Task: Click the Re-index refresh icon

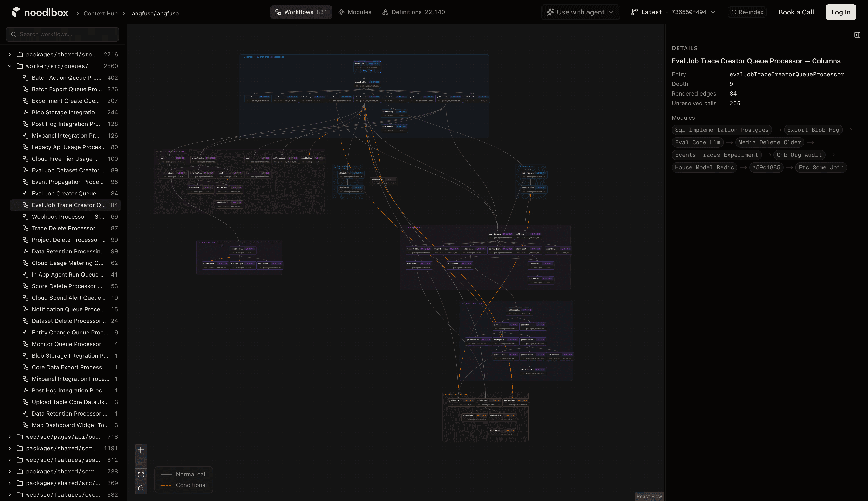Action: (x=734, y=12)
